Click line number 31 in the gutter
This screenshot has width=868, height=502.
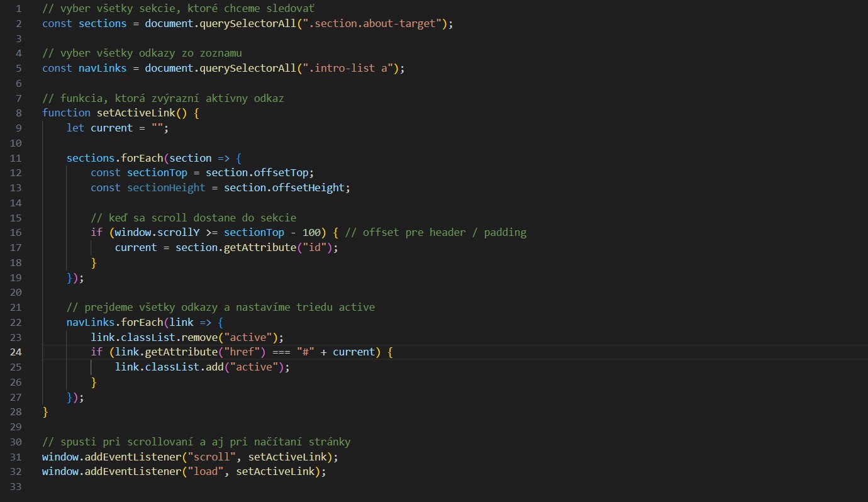(15, 457)
